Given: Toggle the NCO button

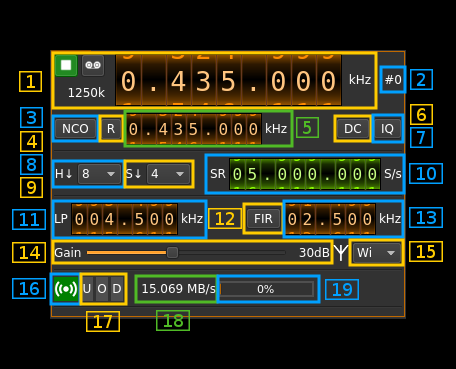Looking at the screenshot, I should [75, 129].
